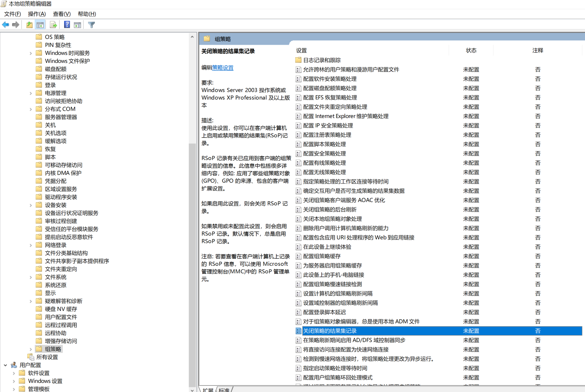Screen dimensions: 585x392
Task: Open Help with the blue question mark icon
Action: (x=67, y=25)
